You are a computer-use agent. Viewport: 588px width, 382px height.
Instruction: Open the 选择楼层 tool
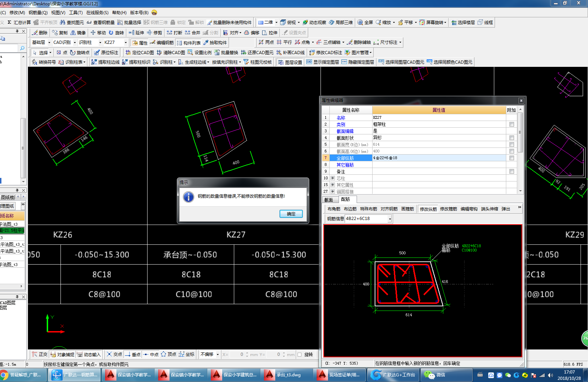point(463,22)
